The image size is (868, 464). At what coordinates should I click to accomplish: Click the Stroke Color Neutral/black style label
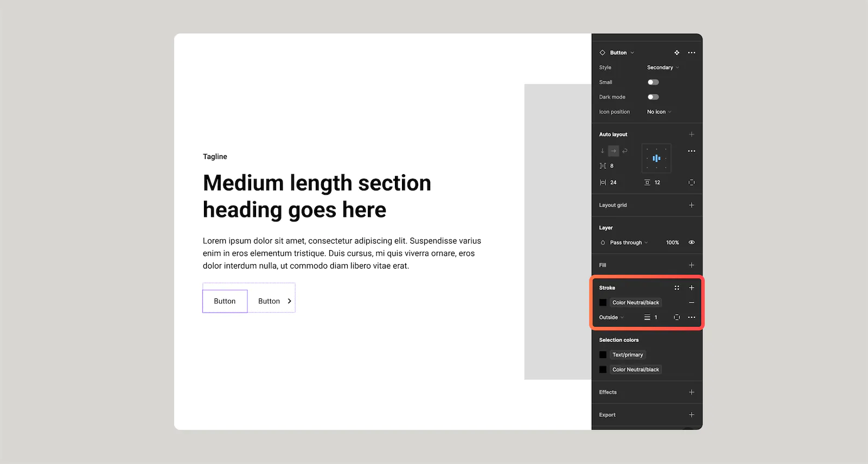(x=636, y=303)
